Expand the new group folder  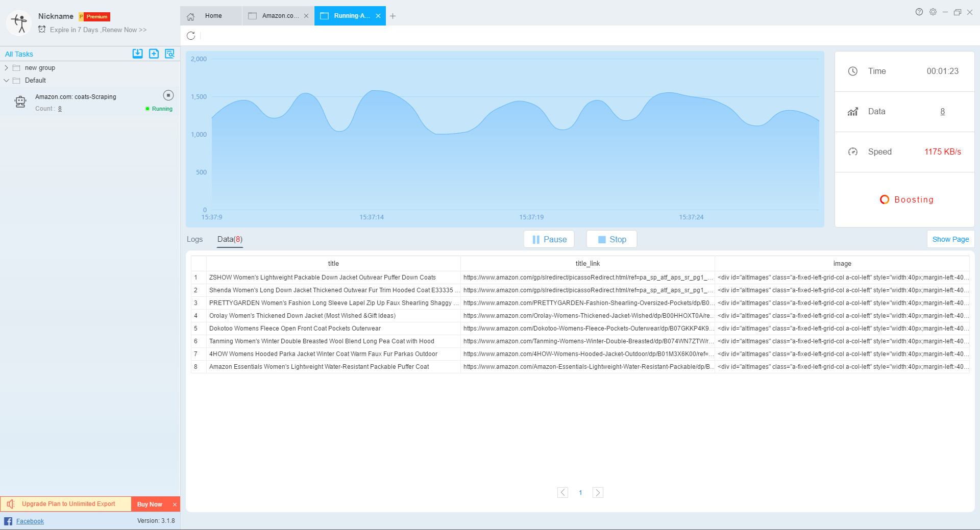click(6, 68)
